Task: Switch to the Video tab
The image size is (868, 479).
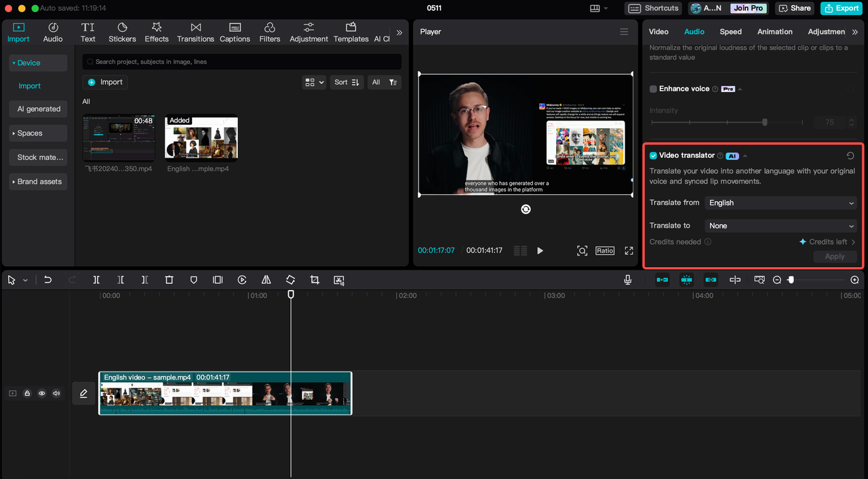Action: (x=658, y=32)
